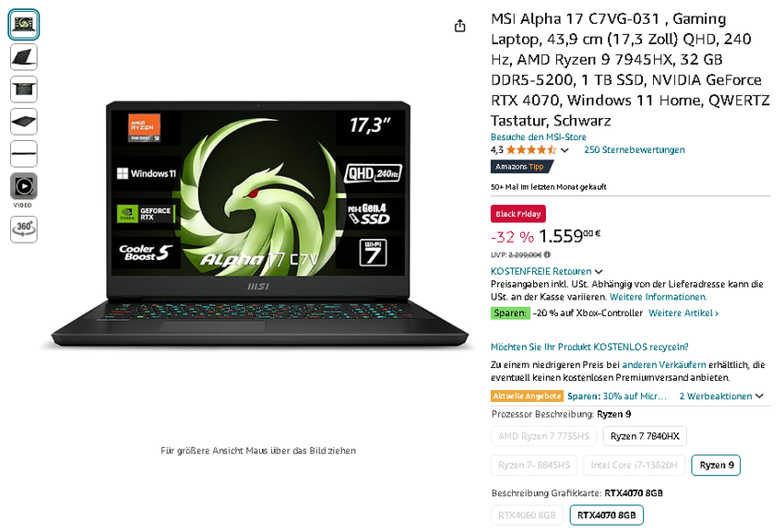Open the 360 degree view icon
This screenshot has height=532, width=784.
coord(23,230)
